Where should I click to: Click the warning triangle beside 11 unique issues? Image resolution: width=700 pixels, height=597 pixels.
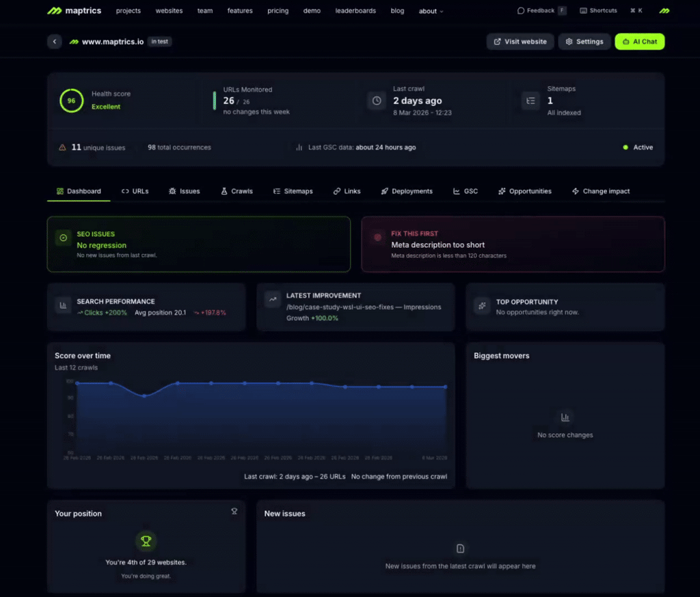(x=62, y=148)
